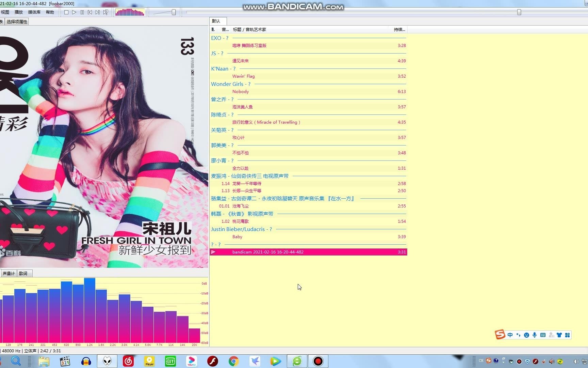Screen dimensions: 588x368
Task: Click the spectrum visualization in the toolbar
Action: coord(130,12)
